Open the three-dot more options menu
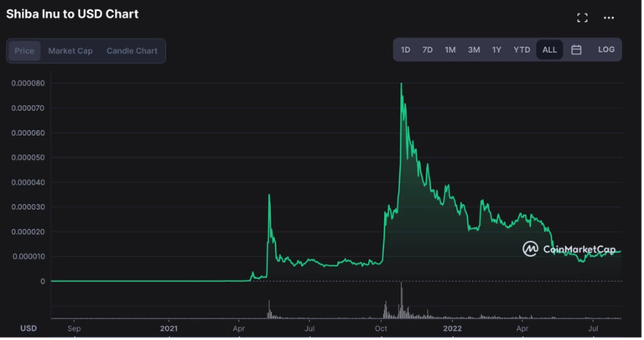The width and height of the screenshot is (644, 340). pyautogui.click(x=609, y=18)
